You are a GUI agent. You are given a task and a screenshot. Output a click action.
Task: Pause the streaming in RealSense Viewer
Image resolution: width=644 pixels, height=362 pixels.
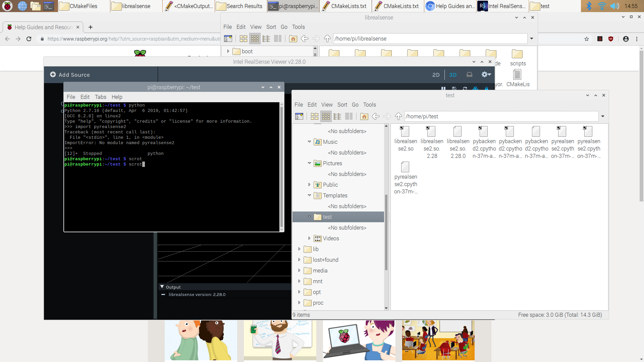(x=443, y=88)
